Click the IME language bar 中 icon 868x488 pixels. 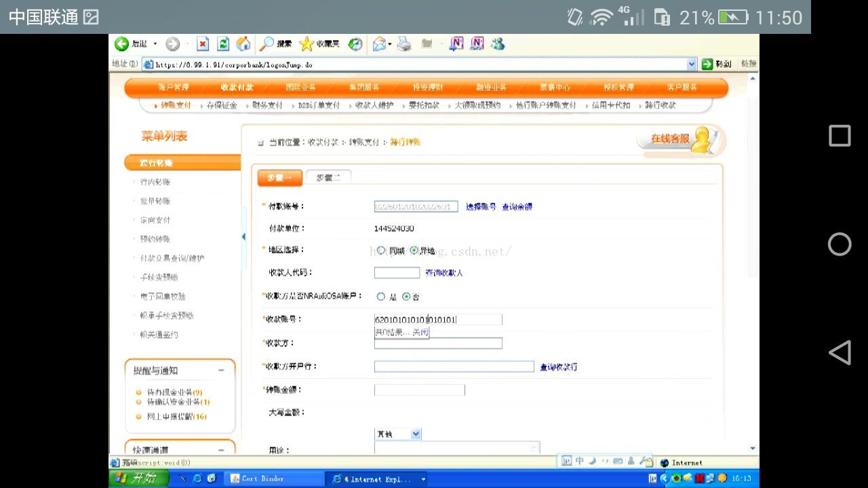click(x=580, y=462)
